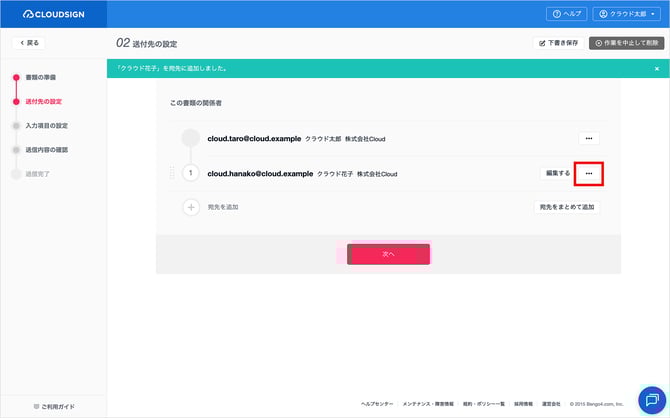
Task: Expand the クラウド太郎 account dropdown
Action: 627,14
